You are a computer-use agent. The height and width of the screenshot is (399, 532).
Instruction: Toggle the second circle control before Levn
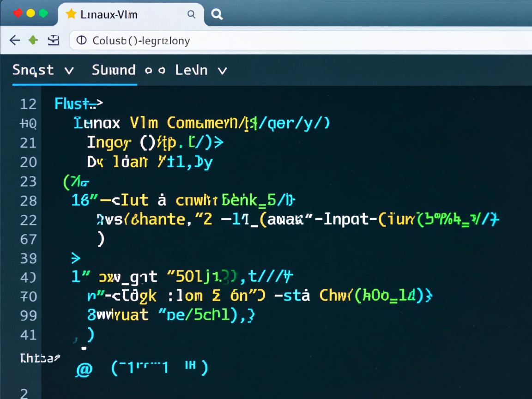[x=163, y=70]
